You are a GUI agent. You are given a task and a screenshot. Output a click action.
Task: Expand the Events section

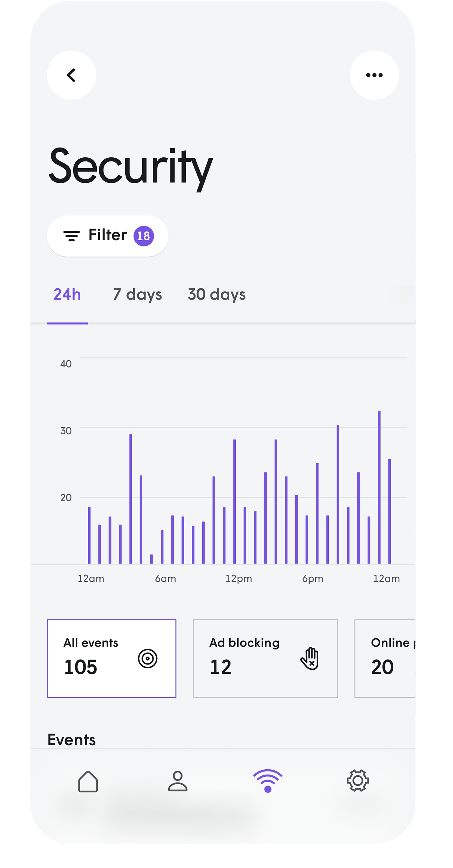72,739
